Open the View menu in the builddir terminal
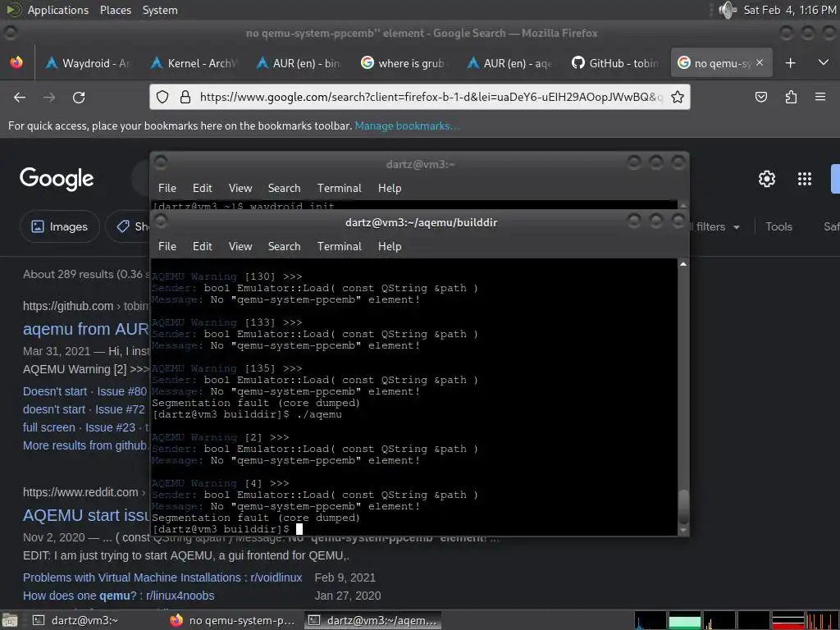 tap(240, 246)
